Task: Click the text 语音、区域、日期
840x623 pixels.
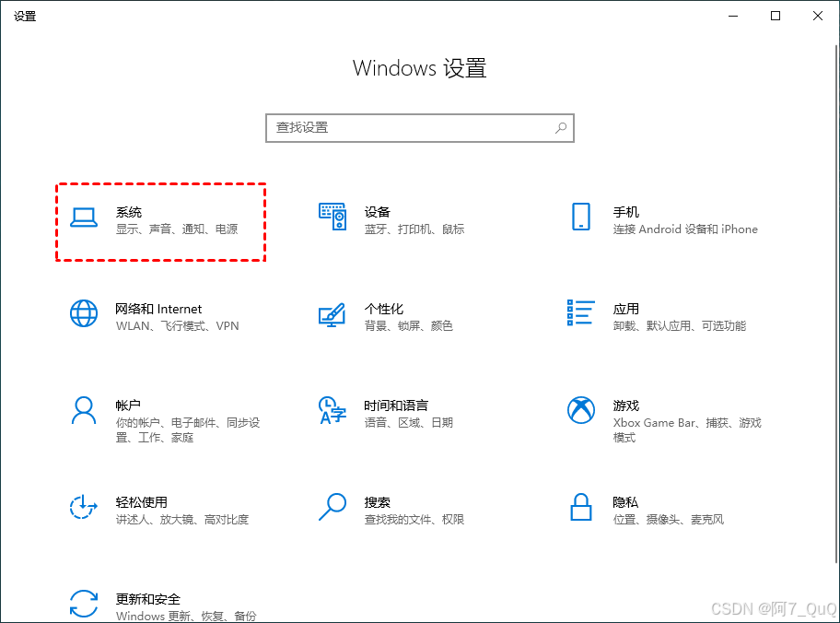Action: (x=408, y=422)
